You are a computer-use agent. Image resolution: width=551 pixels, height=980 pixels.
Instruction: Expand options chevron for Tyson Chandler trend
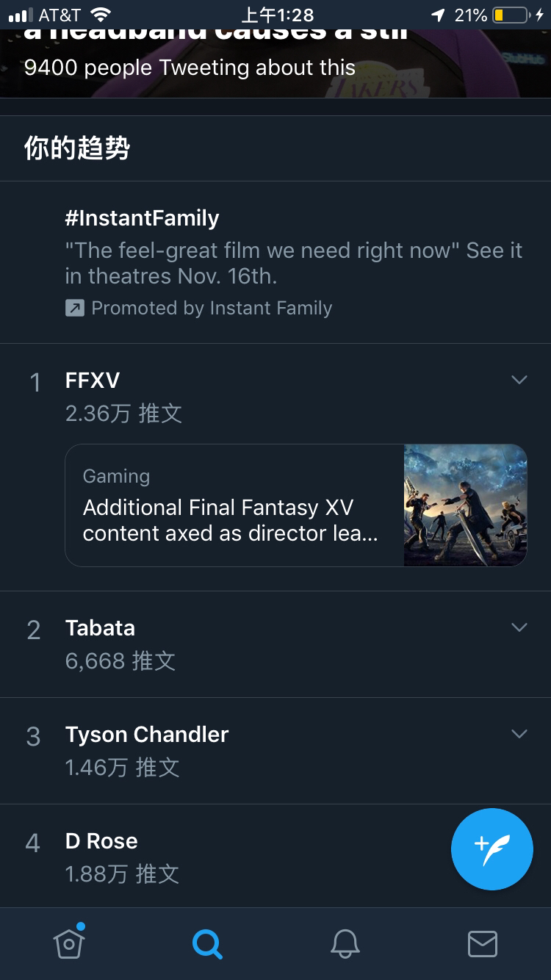(x=519, y=734)
